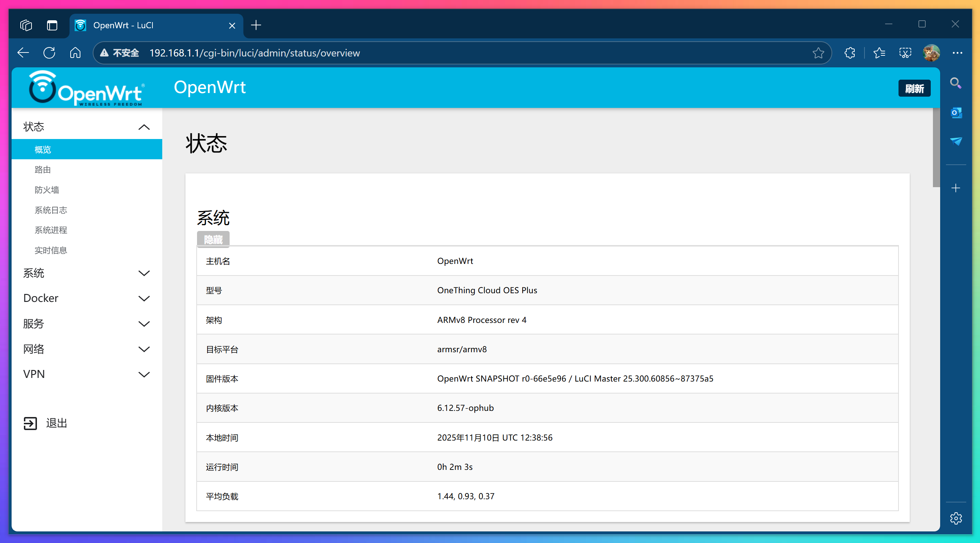Click the 刷新 button in header
This screenshot has width=980, height=543.
tap(914, 88)
